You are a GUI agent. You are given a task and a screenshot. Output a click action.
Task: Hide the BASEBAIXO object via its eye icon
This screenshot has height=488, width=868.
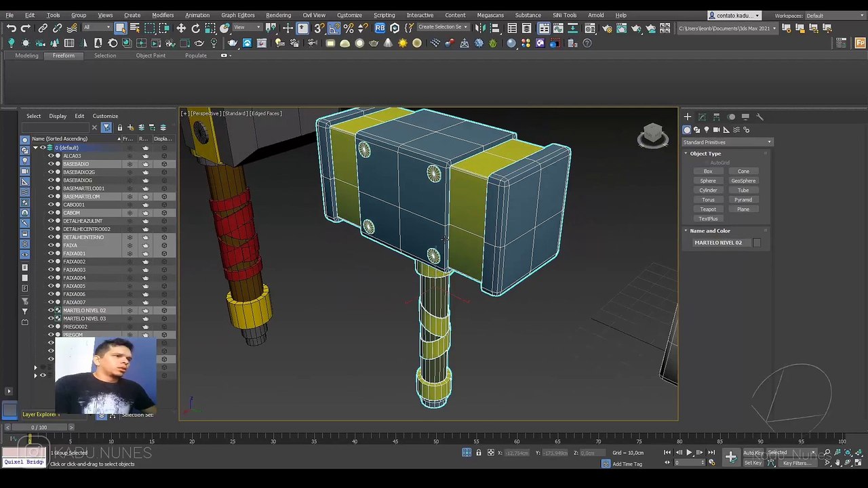[x=50, y=164]
